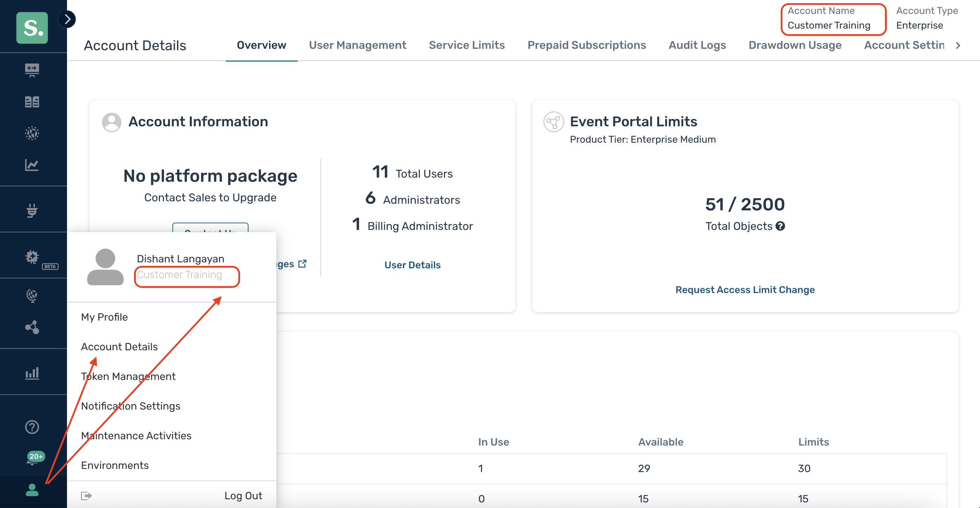This screenshot has width=980, height=508.
Task: Switch to the User Management tab
Action: coord(357,45)
